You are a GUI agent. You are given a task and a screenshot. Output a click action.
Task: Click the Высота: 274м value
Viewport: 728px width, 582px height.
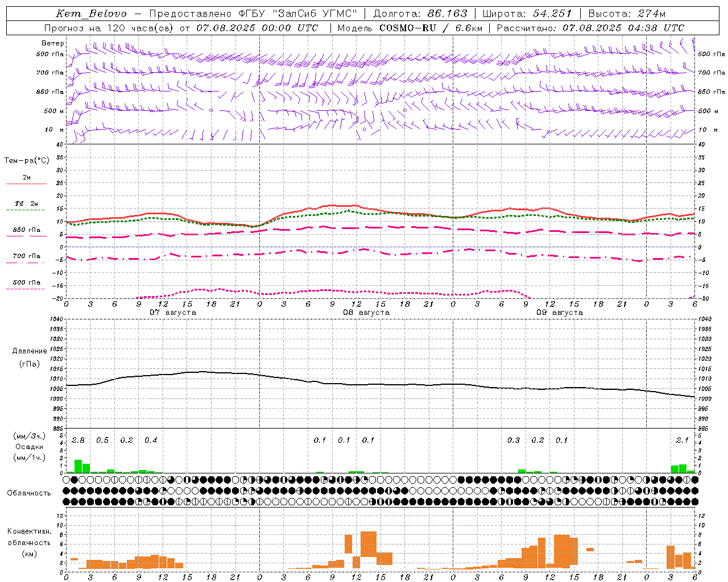(627, 14)
